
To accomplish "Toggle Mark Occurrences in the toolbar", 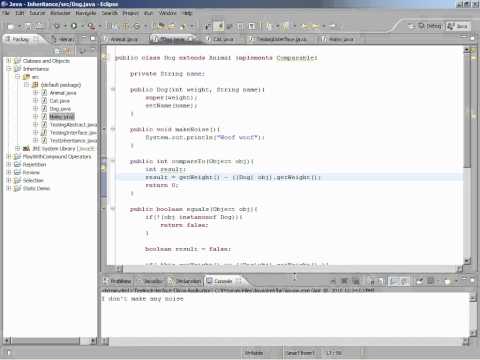I will click(219, 26).
